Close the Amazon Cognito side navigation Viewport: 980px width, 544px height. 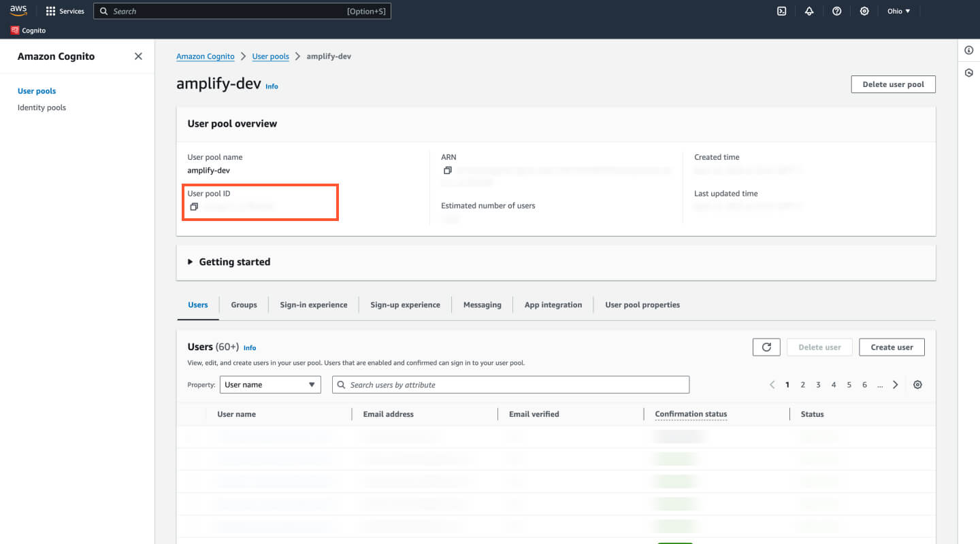tap(138, 56)
